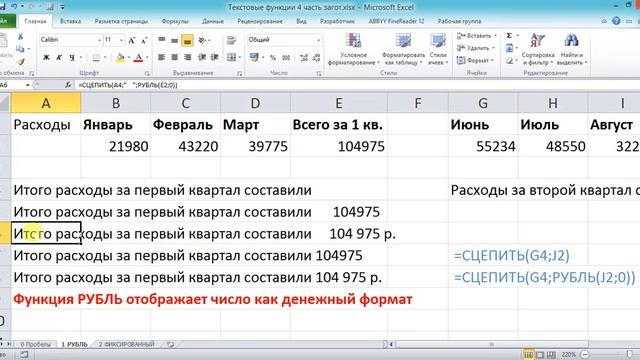Screen dimensions: 640x360
Task: Click the Orientation text-rotation icon
Action: [202, 40]
